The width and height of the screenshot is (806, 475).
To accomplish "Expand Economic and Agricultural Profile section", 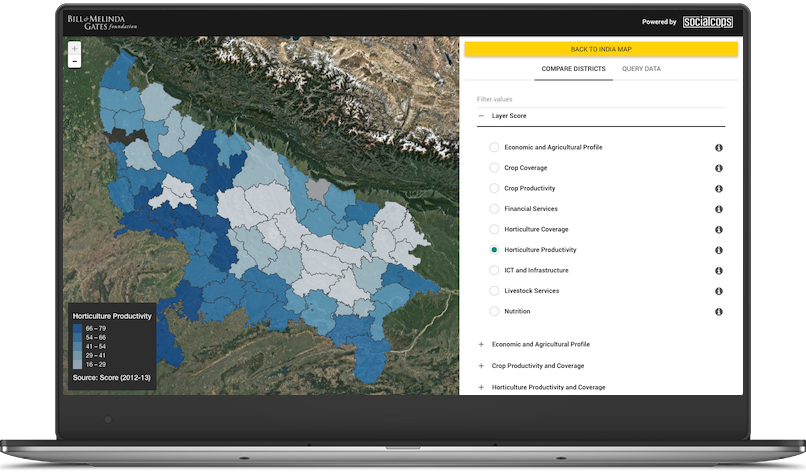I will [481, 344].
